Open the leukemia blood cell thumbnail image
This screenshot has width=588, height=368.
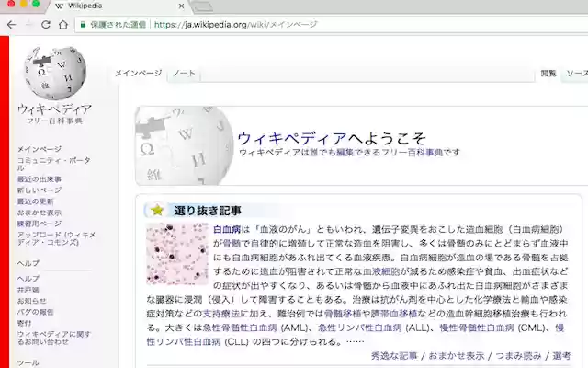tap(177, 254)
